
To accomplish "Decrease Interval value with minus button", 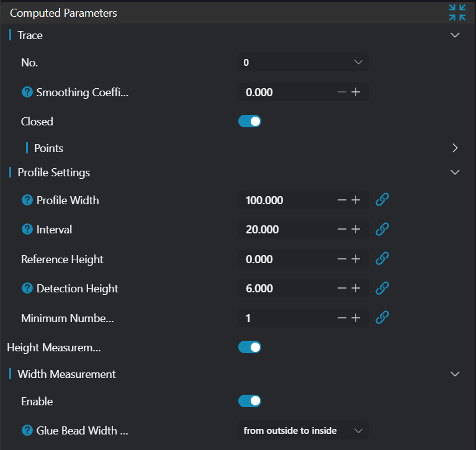I will 341,229.
